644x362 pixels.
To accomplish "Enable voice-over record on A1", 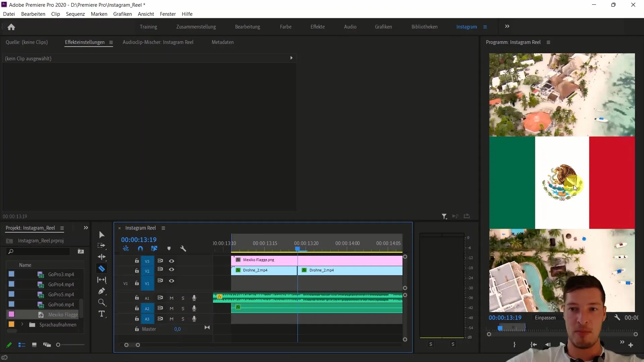I will point(194,298).
